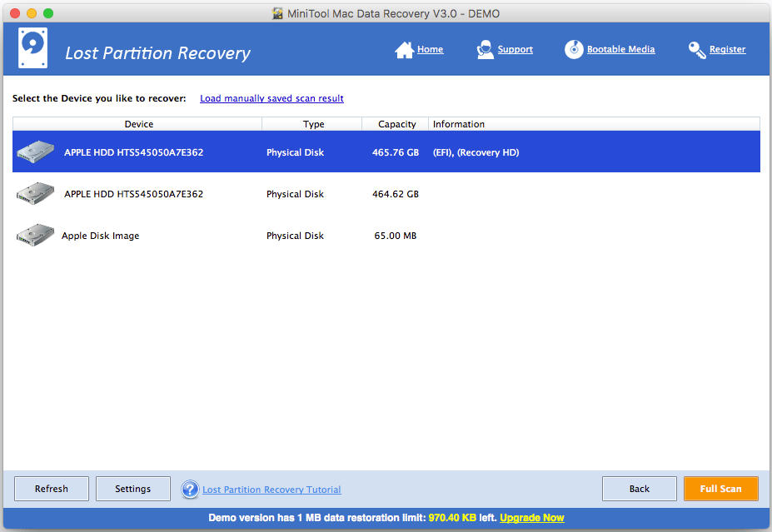Viewport: 772px width, 532px height.
Task: Sort by the Capacity column header
Action: [396, 124]
